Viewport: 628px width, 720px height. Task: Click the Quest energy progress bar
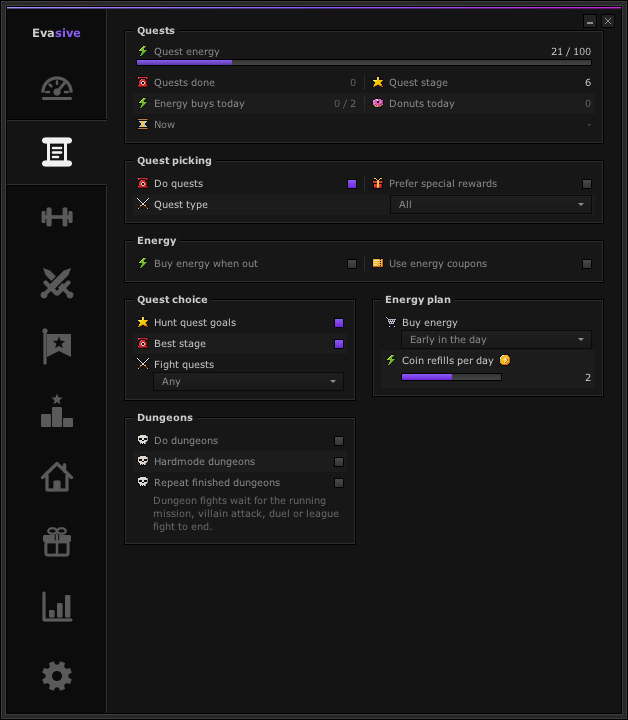tap(364, 62)
